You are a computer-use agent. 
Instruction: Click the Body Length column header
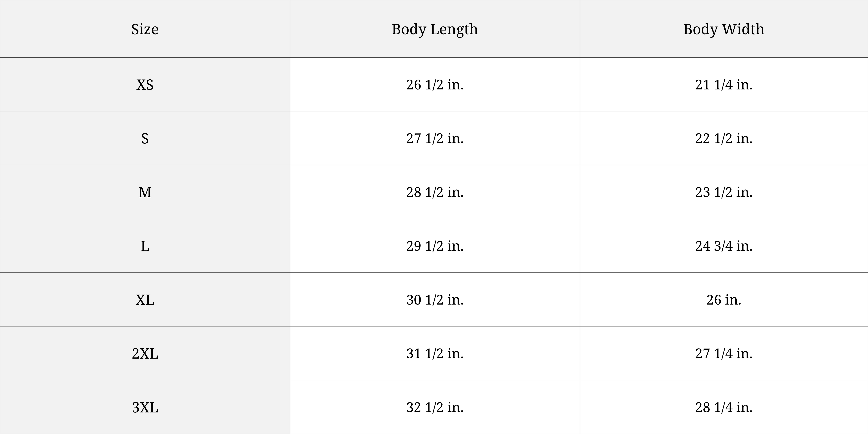(435, 29)
